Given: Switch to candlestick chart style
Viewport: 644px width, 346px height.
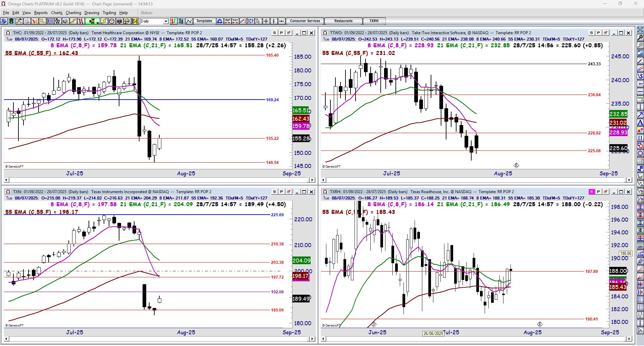Looking at the screenshot, I should pos(181,21).
